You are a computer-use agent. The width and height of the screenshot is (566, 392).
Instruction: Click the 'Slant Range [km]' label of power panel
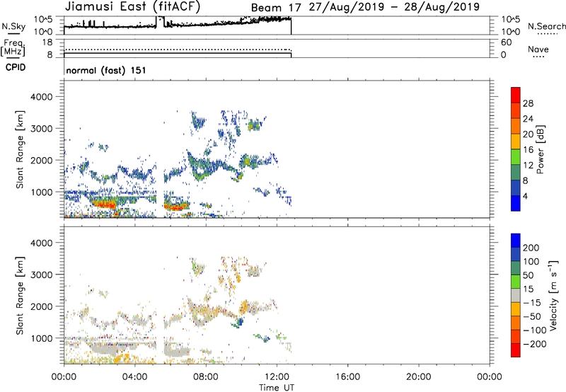(x=20, y=149)
